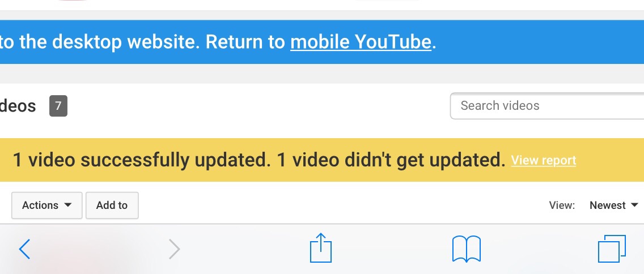Tap the Safari forward arrow
This screenshot has height=274, width=644.
pyautogui.click(x=175, y=249)
